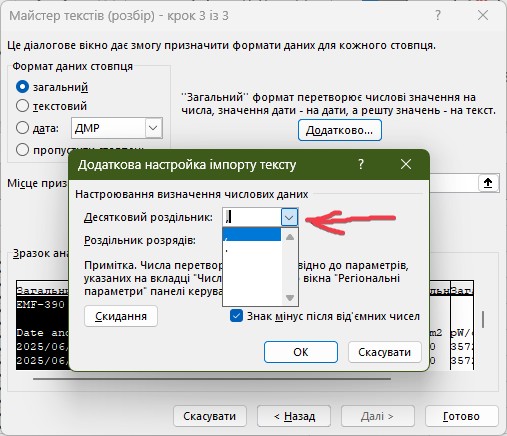507x436 pixels.
Task: Toggle Знак мінус після від'ємних чисел checkbox
Action: 236,316
